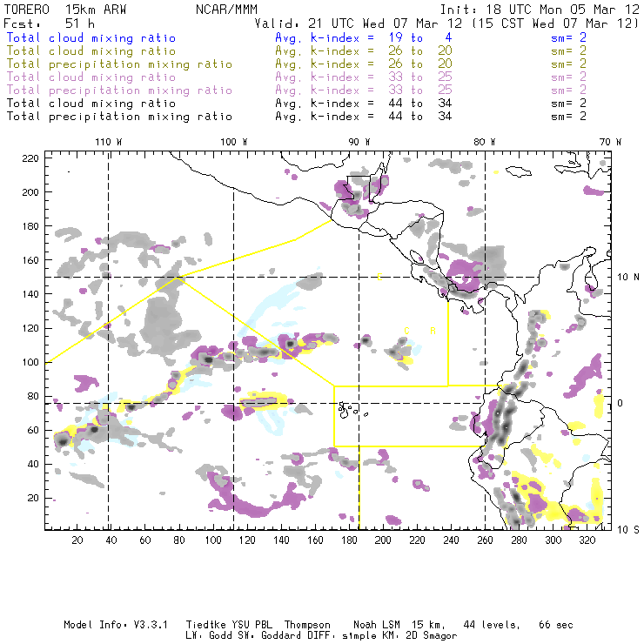The height and width of the screenshot is (644, 644).
Task: Click the "160" tick label on vertical axis
Action: [30, 260]
